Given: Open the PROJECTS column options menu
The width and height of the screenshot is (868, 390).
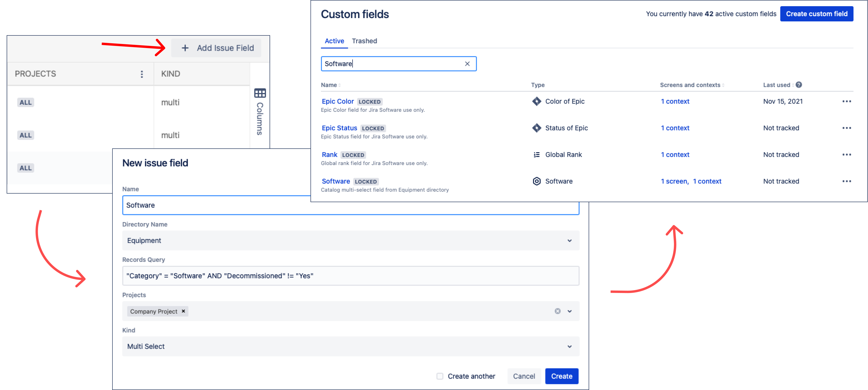Looking at the screenshot, I should pos(141,74).
